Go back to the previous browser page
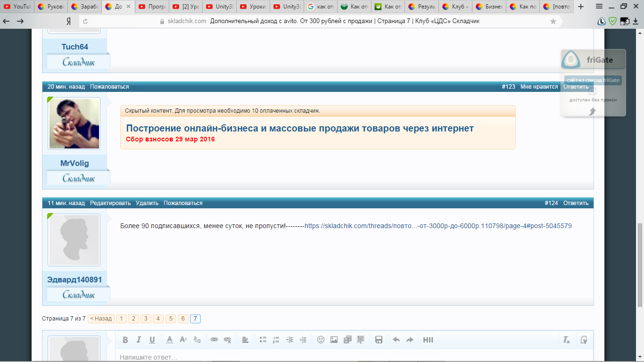644x362 pixels. coord(7,21)
